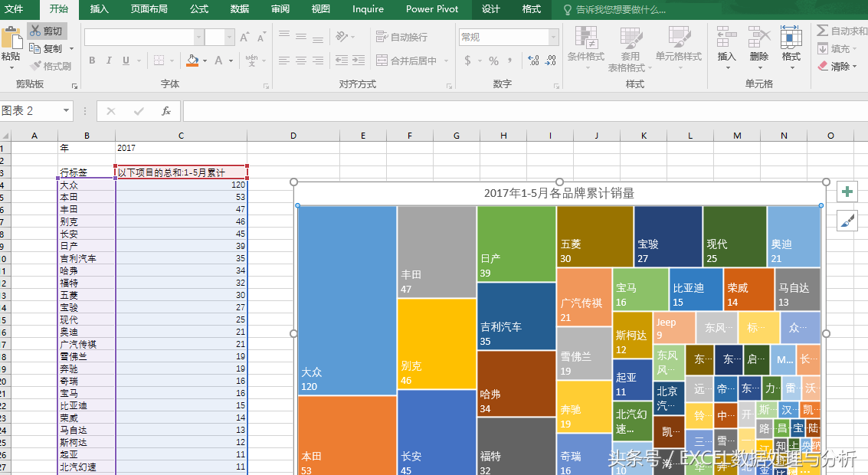Center text horizontally in cell
The height and width of the screenshot is (475, 868).
tap(301, 61)
